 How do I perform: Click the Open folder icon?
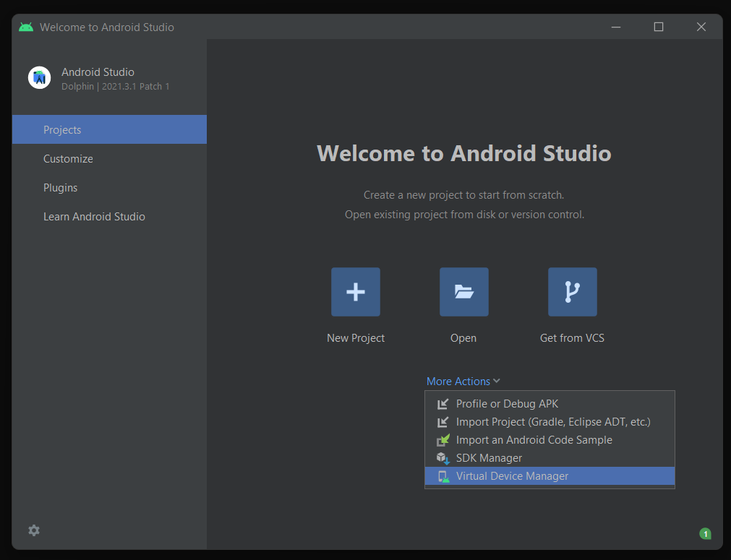coord(464,292)
